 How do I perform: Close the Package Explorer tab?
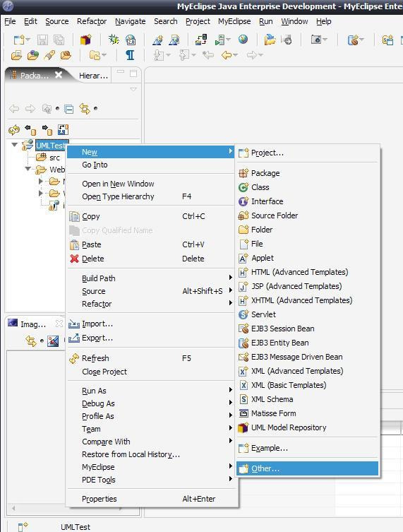59,75
